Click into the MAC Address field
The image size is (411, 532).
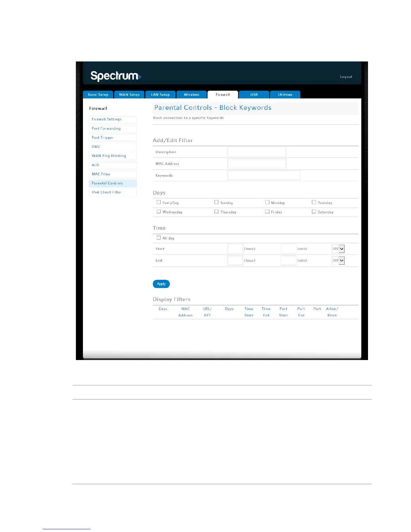click(257, 164)
